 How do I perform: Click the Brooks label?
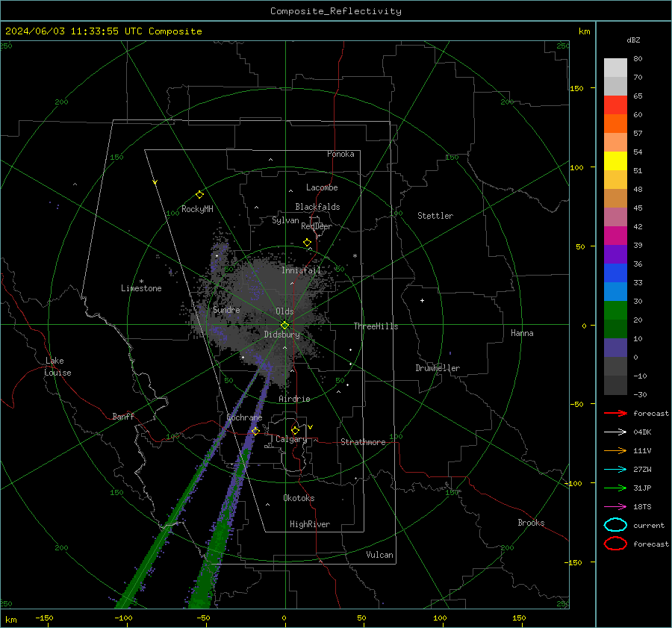[x=531, y=523]
